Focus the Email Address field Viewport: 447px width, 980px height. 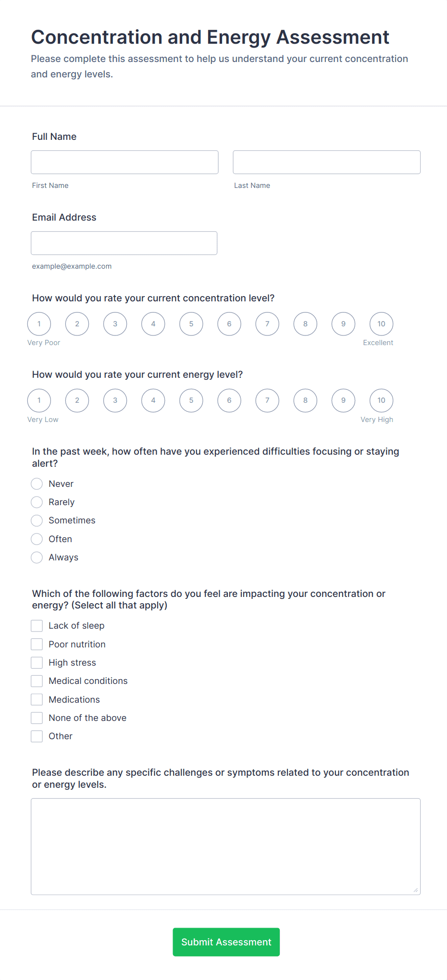124,243
